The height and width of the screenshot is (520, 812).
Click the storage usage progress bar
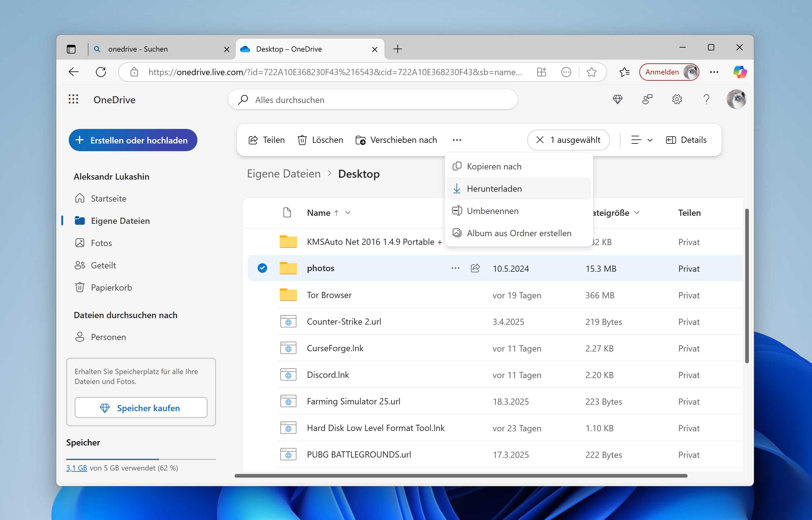point(141,459)
